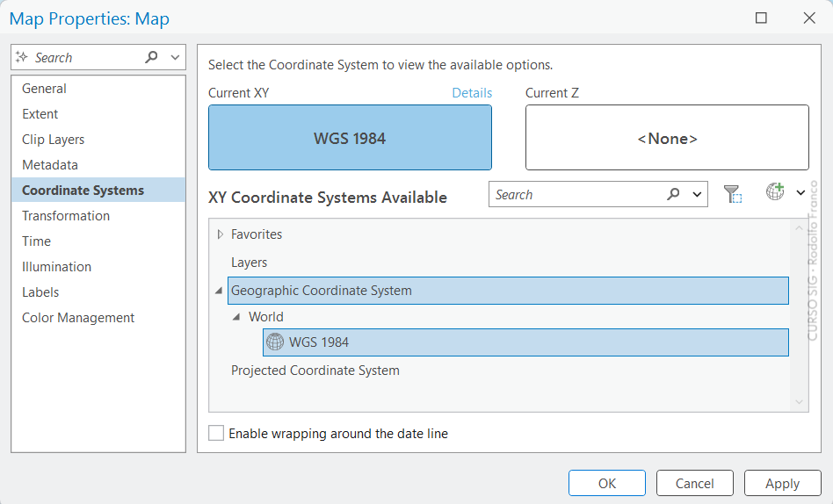This screenshot has width=833, height=504.
Task: Open the sidebar search options dropdown
Action: 175,57
